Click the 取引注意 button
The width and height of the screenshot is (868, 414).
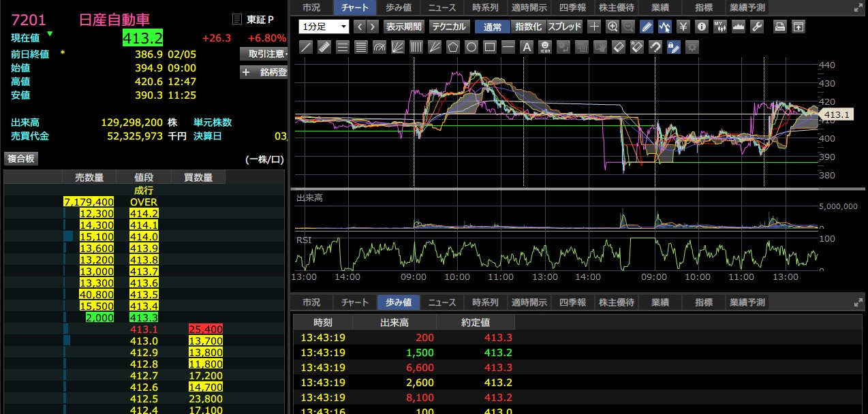click(x=264, y=53)
